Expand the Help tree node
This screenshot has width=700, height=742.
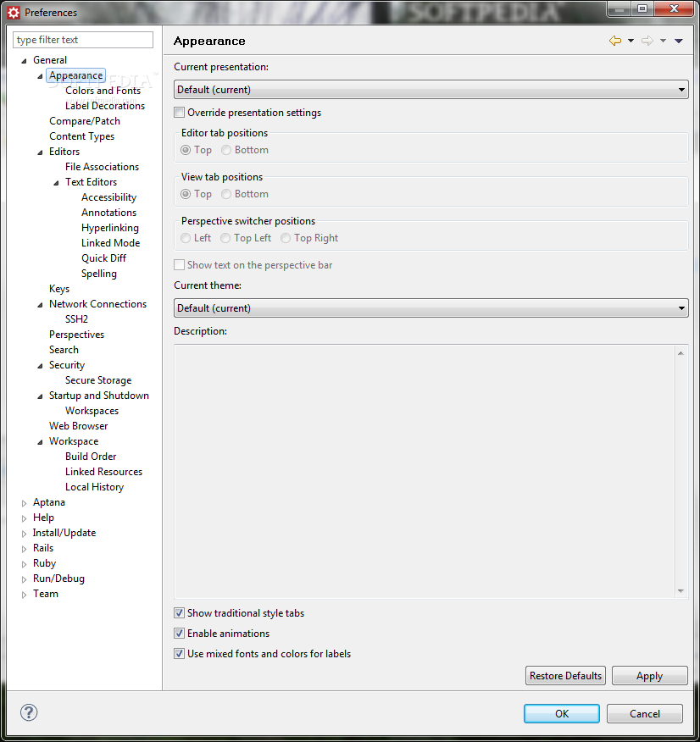[x=24, y=518]
